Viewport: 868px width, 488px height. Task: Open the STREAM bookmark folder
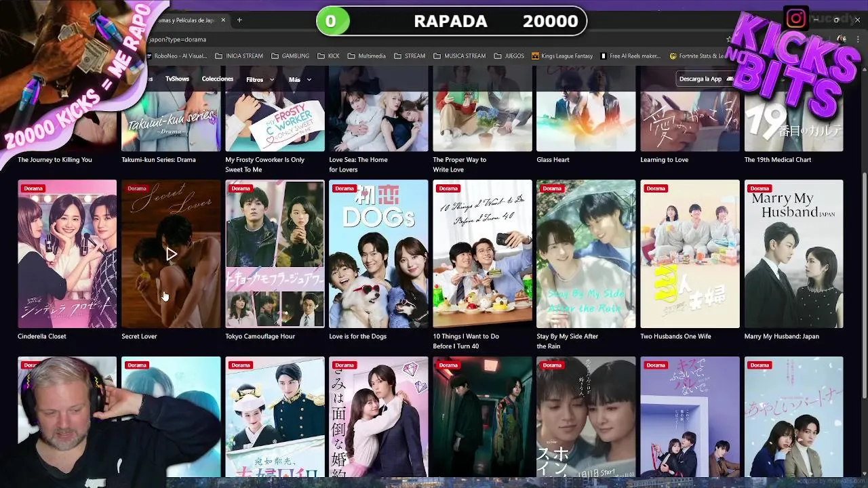tap(410, 56)
